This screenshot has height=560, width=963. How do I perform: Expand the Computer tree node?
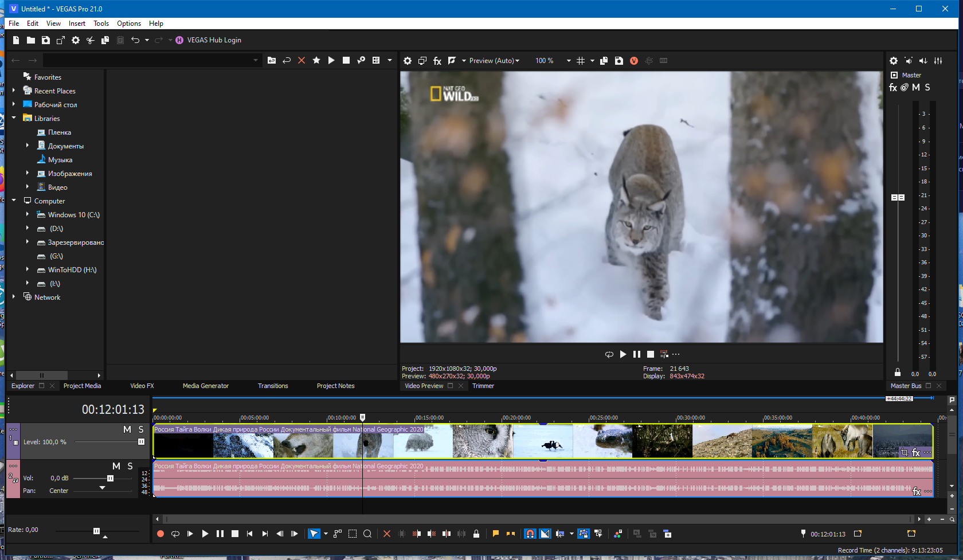[x=14, y=201]
